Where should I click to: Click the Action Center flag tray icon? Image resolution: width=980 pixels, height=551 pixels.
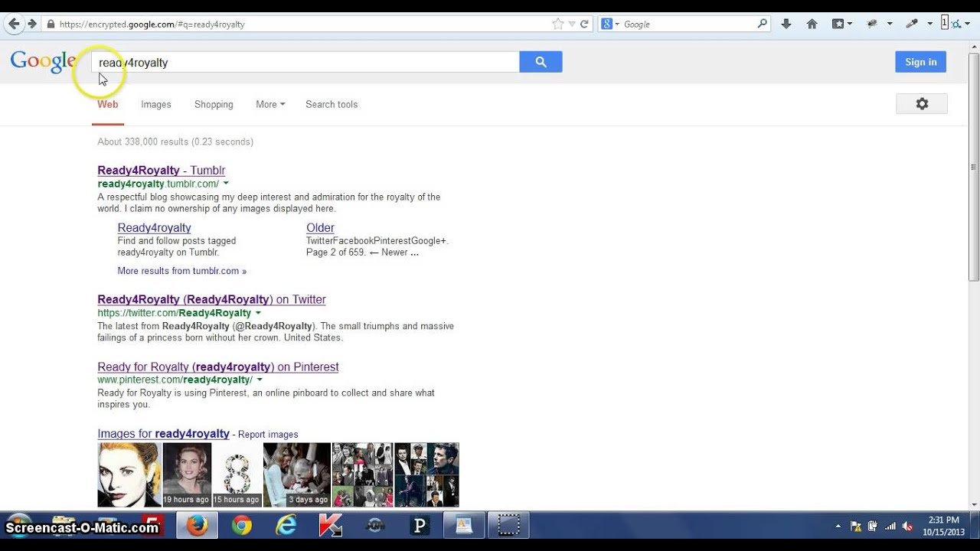tap(855, 527)
